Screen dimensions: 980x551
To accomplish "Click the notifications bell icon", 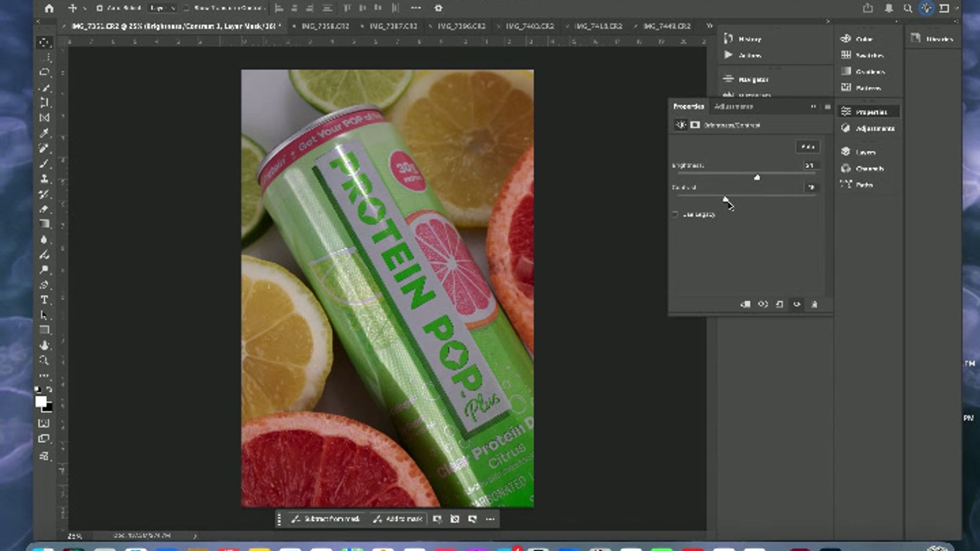I will point(889,8).
